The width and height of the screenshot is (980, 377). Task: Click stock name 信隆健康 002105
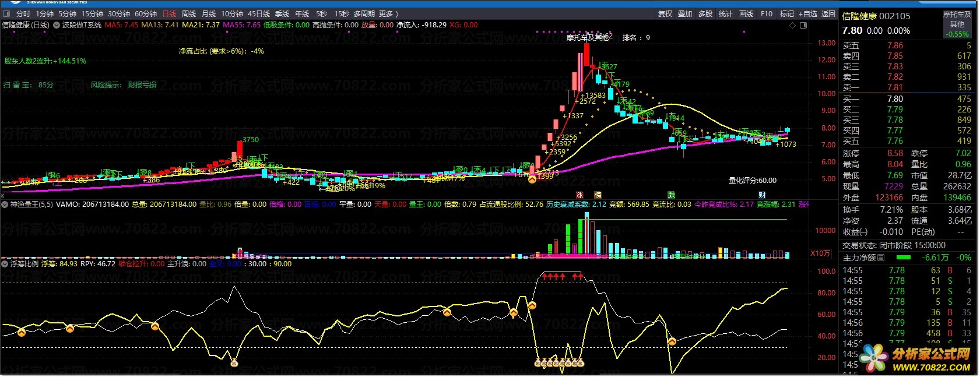click(876, 16)
